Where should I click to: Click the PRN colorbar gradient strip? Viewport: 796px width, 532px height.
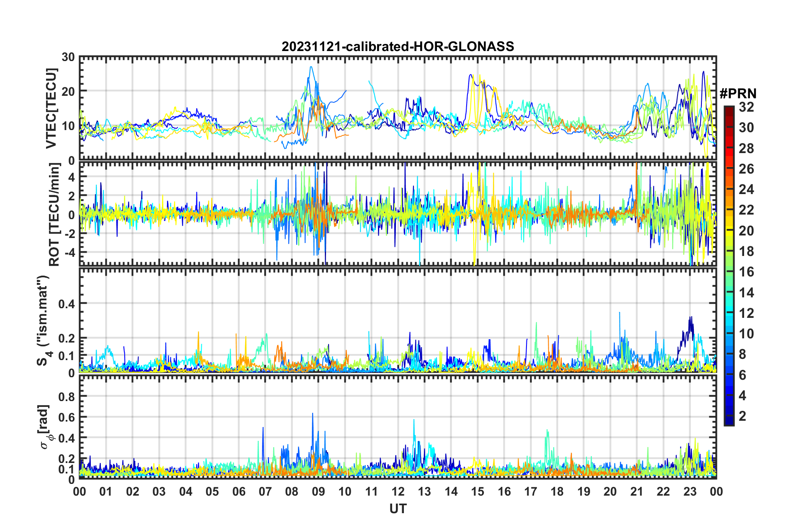729,266
